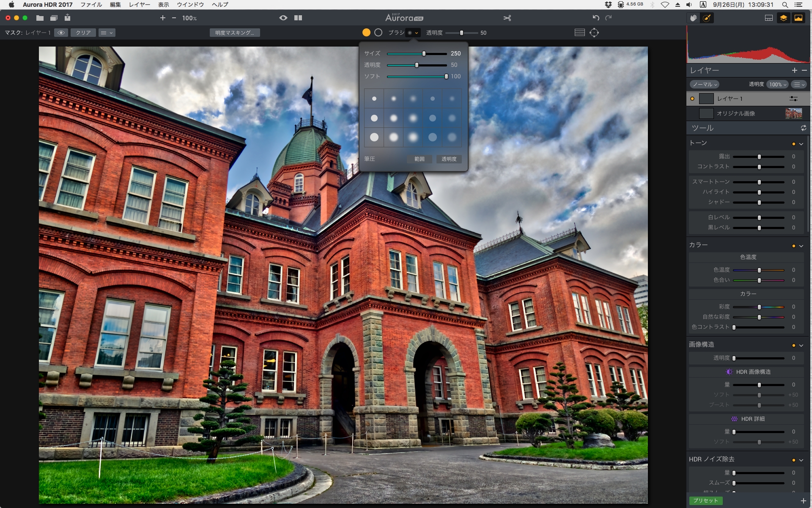Open the ノーマル blend mode dropdown
The width and height of the screenshot is (812, 508).
coord(704,84)
